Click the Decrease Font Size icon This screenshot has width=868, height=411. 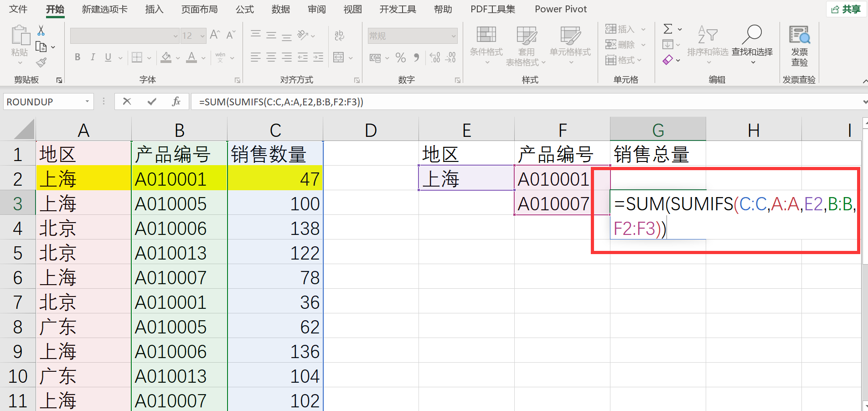coord(231,35)
